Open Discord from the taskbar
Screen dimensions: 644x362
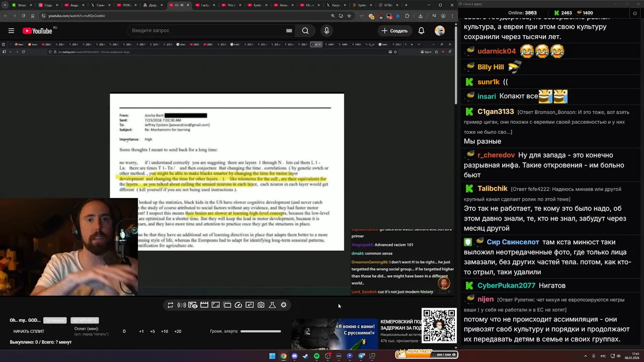(294, 356)
